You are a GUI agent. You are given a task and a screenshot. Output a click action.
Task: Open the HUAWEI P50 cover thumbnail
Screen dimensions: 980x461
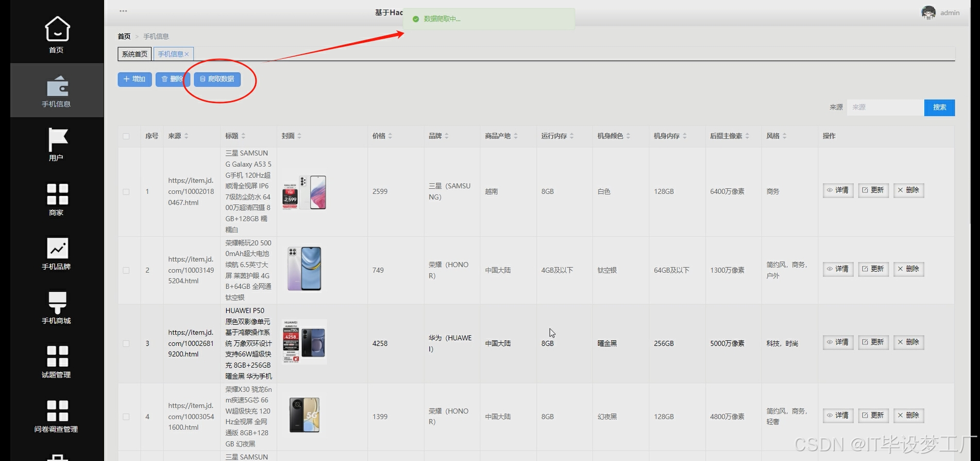pos(305,342)
